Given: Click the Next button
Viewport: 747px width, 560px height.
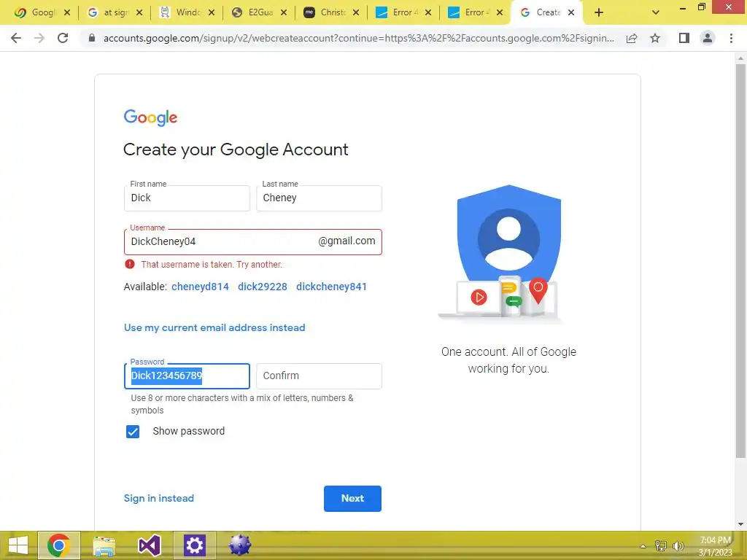Looking at the screenshot, I should (x=352, y=499).
